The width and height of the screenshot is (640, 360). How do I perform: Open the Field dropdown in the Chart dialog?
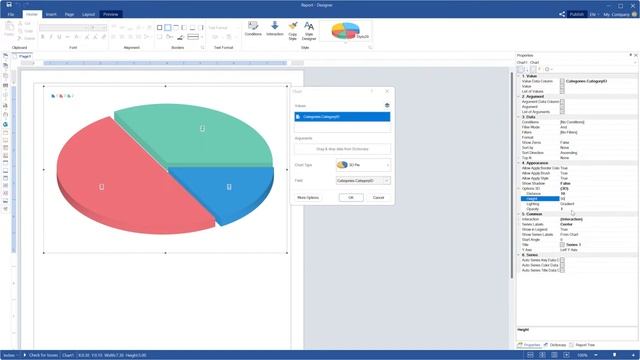pyautogui.click(x=363, y=180)
